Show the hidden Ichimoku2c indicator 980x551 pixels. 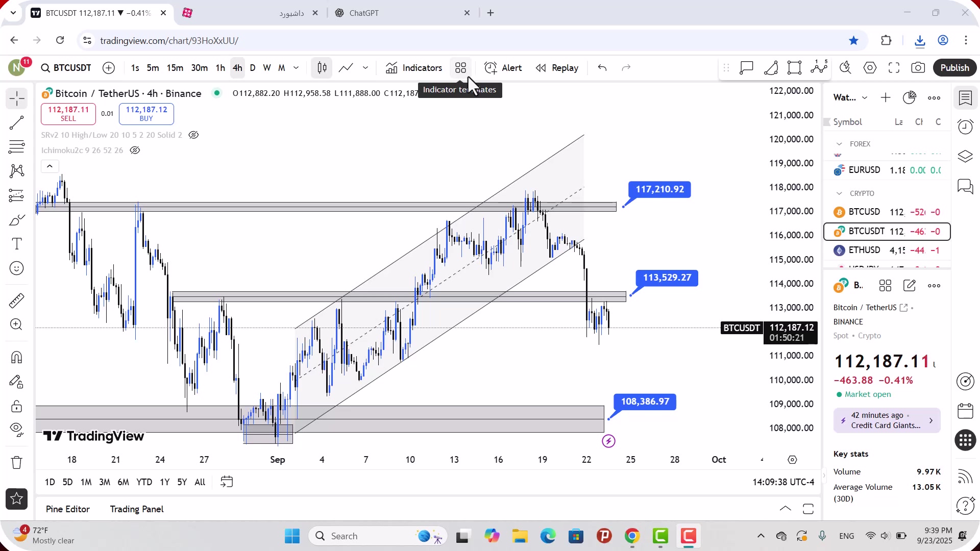pos(135,151)
